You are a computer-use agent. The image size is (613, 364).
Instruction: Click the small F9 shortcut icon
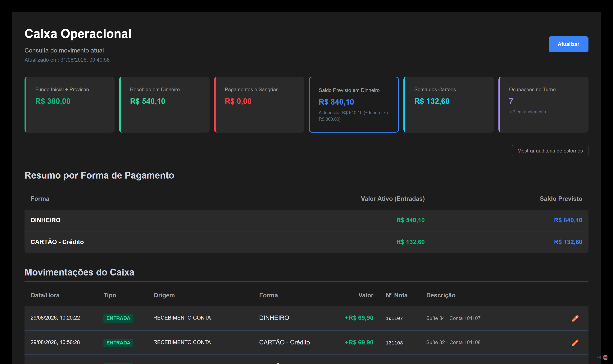[605, 357]
